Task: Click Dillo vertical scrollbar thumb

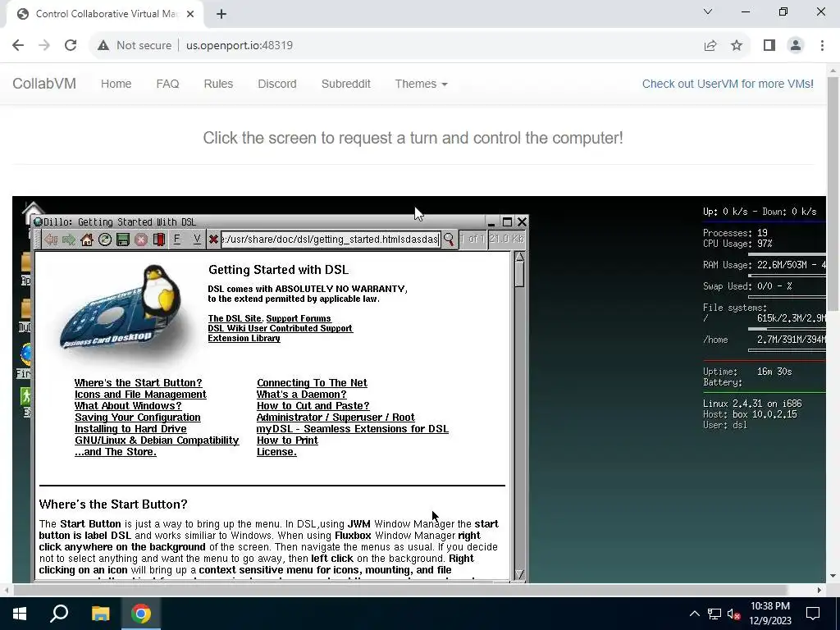Action: [519, 275]
